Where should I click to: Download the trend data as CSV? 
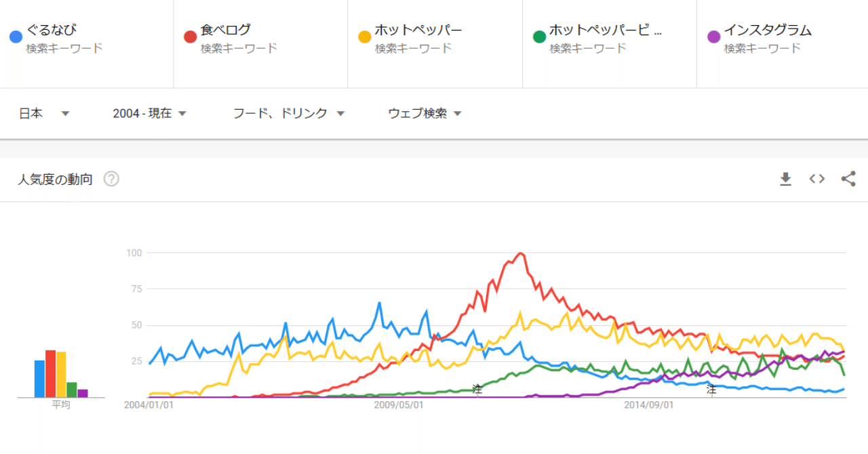[x=785, y=179]
